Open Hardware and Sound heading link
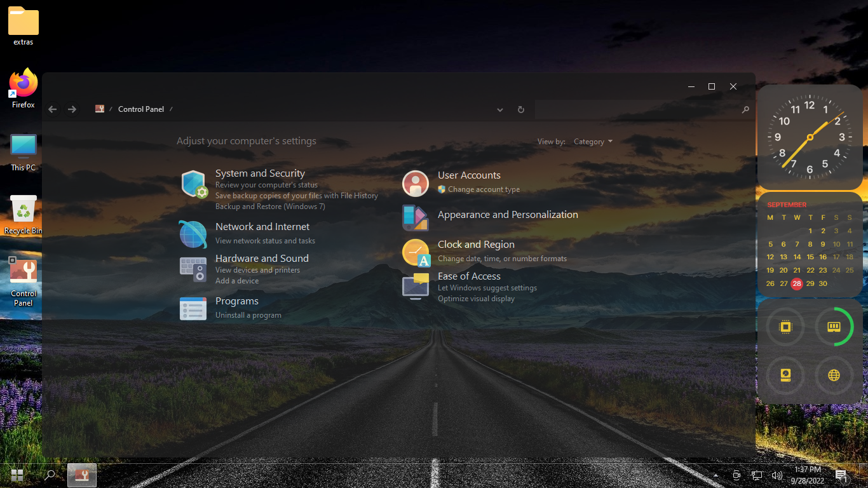 coord(262,259)
